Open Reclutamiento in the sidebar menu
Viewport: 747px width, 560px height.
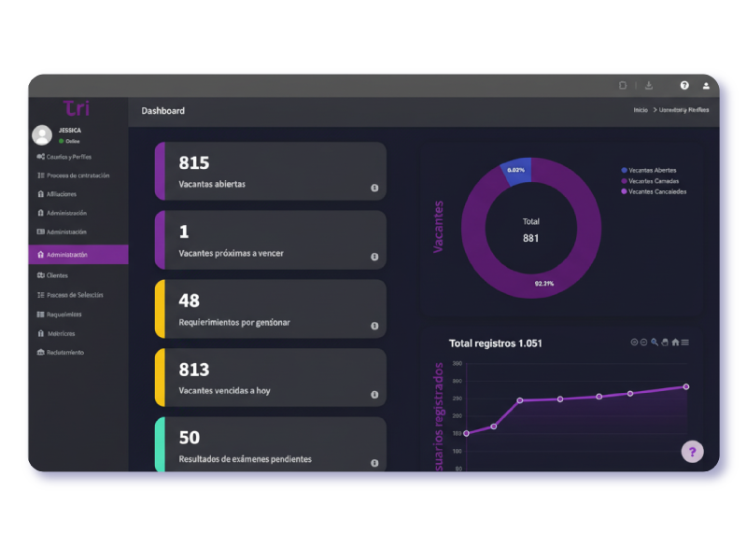64,353
